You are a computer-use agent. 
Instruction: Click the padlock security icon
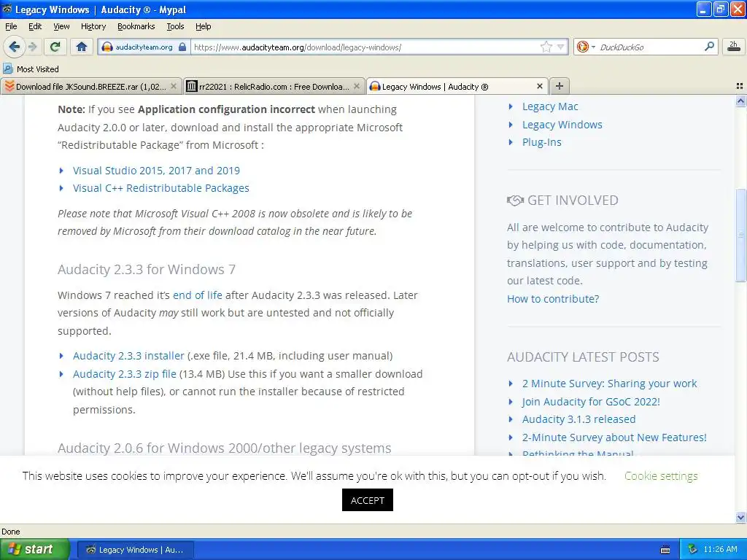182,47
